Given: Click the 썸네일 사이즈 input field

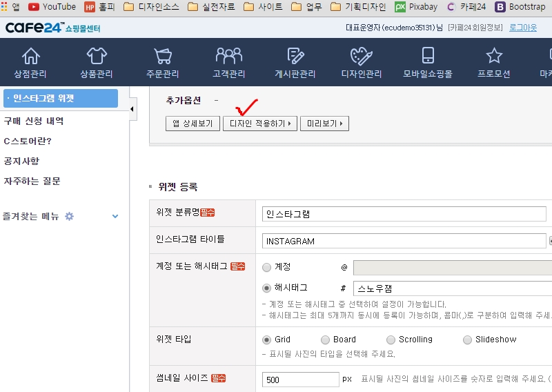Looking at the screenshot, I should pos(300,380).
